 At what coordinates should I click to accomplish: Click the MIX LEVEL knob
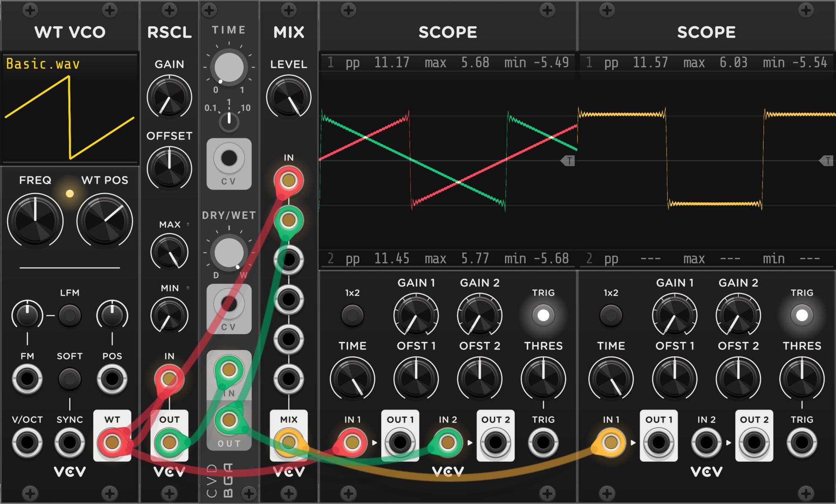(289, 97)
